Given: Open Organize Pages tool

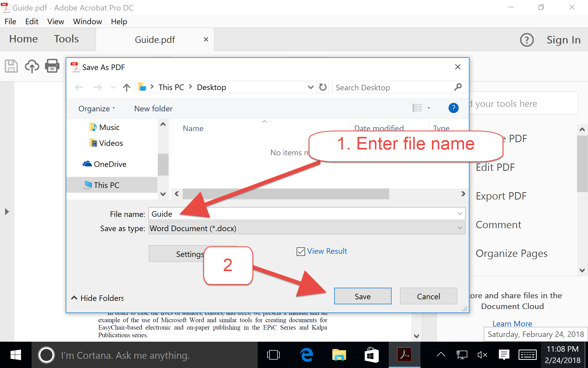Looking at the screenshot, I should coord(511,253).
